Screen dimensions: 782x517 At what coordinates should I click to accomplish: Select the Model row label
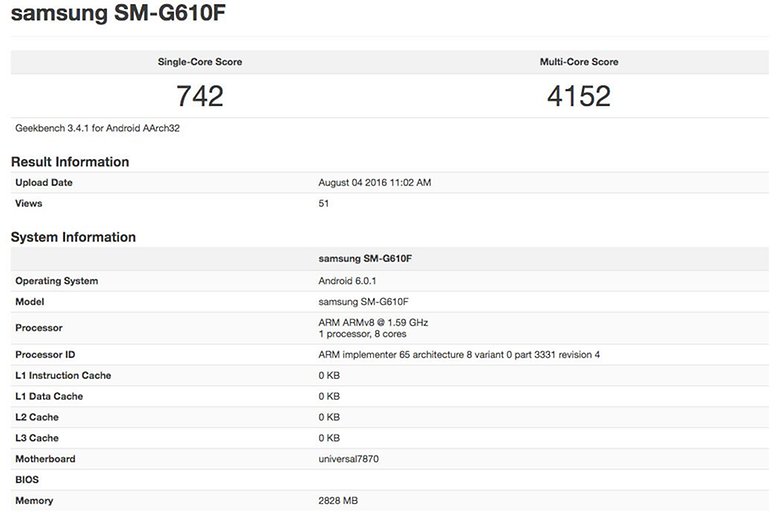tap(29, 302)
